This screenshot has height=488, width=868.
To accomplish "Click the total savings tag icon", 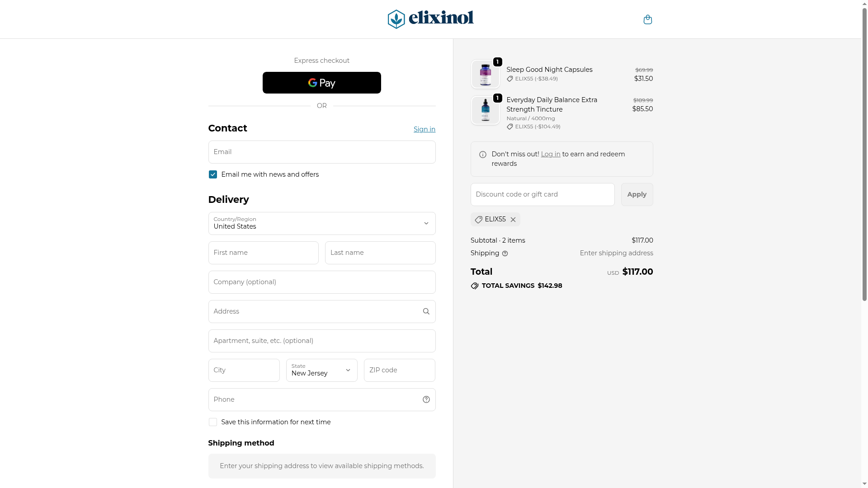I will (x=475, y=286).
